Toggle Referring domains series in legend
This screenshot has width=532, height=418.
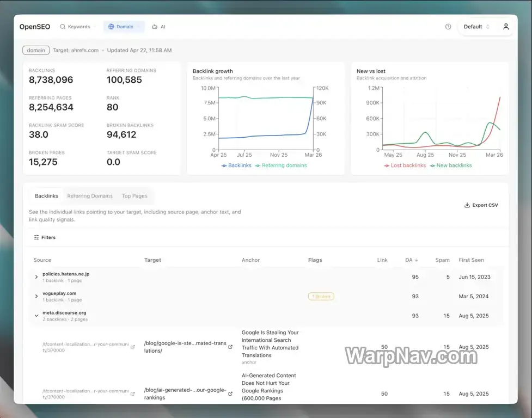coord(281,165)
